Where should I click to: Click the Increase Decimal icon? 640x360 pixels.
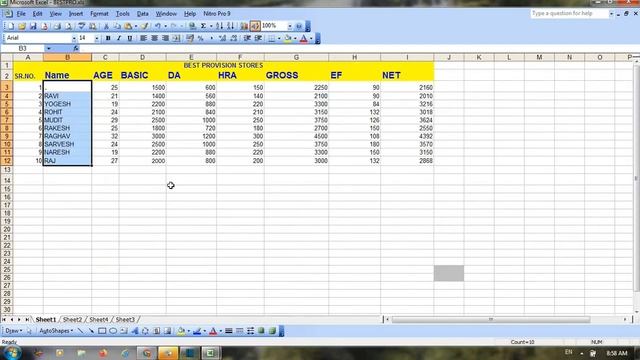222,38
